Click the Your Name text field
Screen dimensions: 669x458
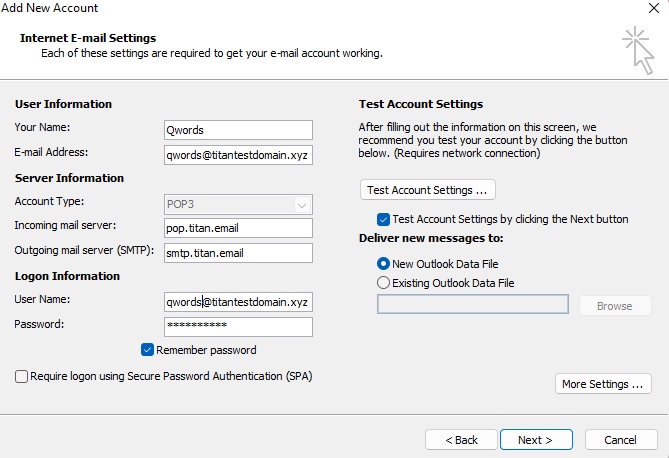click(x=238, y=129)
